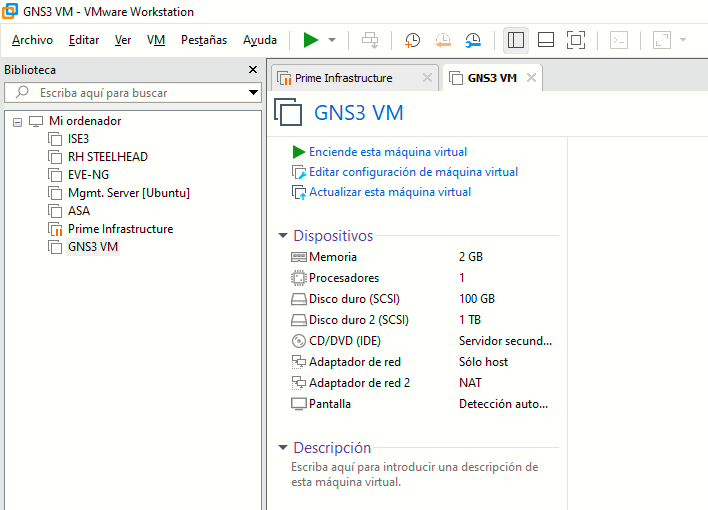Open the Pestañas menu

[204, 40]
